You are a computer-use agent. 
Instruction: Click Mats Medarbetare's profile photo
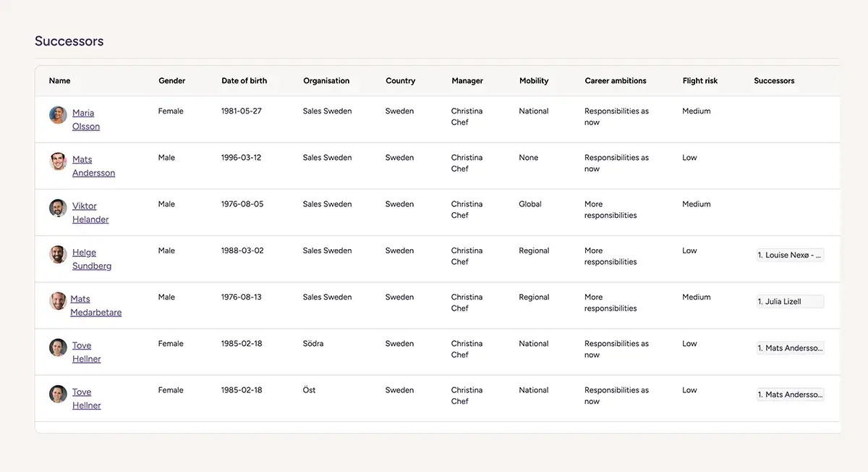click(x=58, y=300)
